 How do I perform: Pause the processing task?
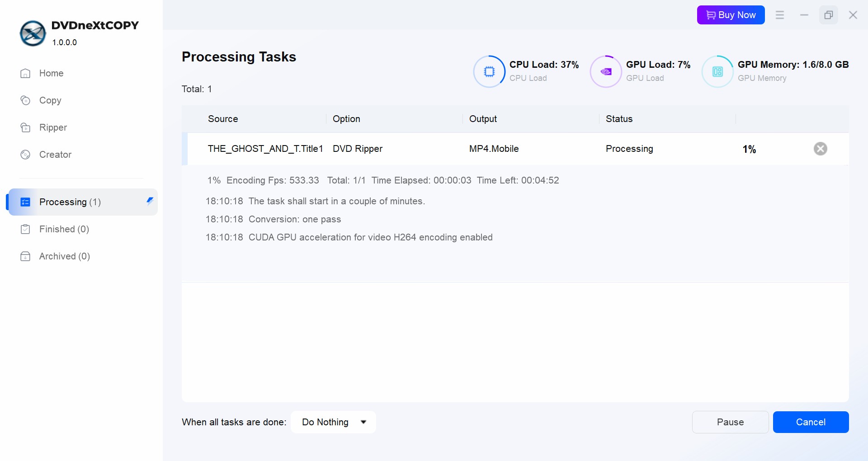pos(730,422)
